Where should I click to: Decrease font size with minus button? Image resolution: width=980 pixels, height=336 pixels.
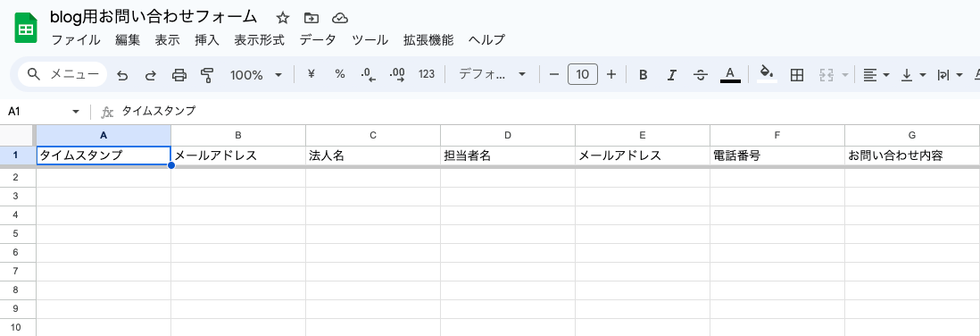click(553, 74)
